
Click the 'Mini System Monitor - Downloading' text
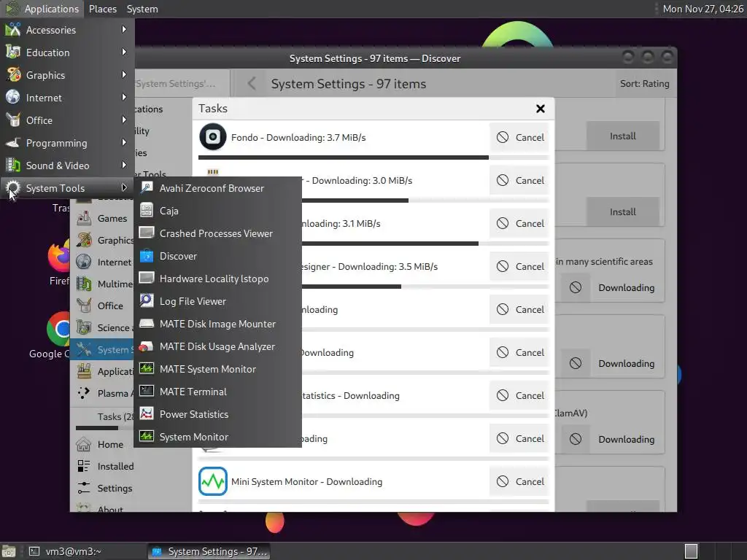tap(307, 481)
